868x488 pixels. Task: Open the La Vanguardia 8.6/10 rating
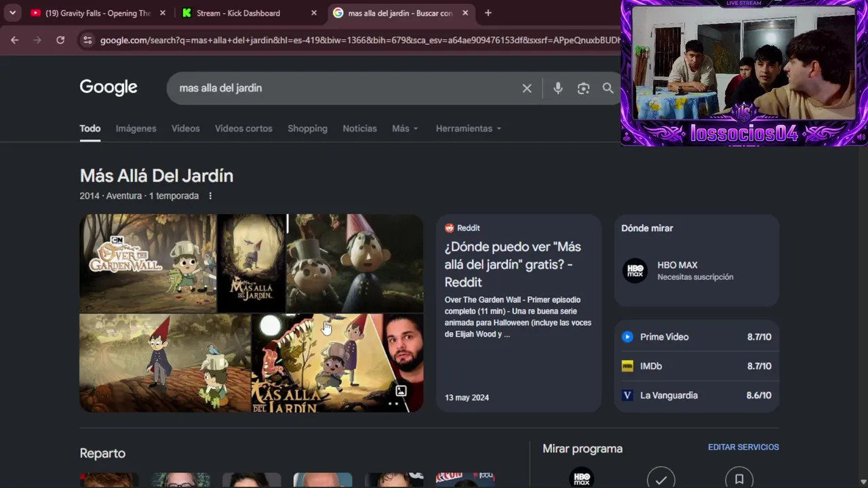point(696,395)
